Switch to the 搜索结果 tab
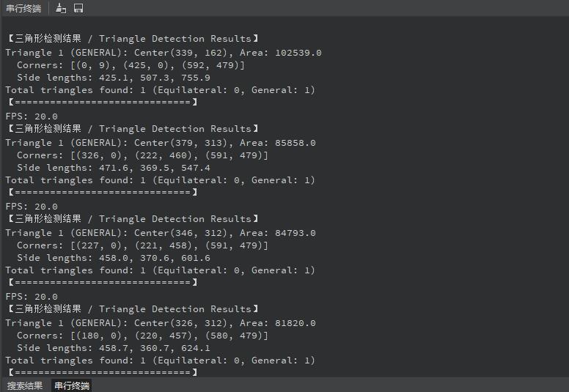 pyautogui.click(x=25, y=385)
